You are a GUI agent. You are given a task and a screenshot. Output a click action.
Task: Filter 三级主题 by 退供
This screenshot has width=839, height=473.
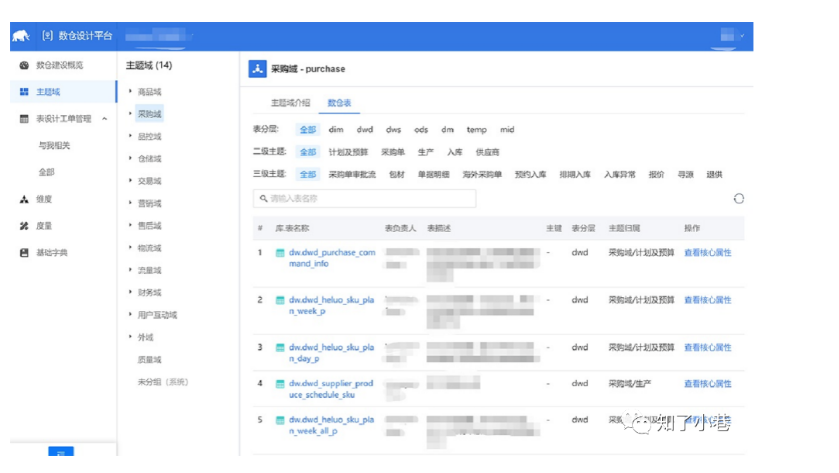pyautogui.click(x=714, y=174)
